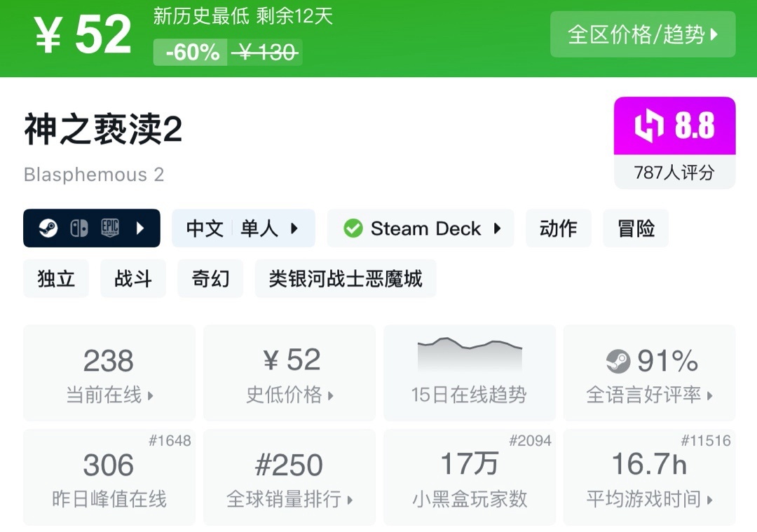Open the 当前在线 players stat

pyautogui.click(x=109, y=374)
